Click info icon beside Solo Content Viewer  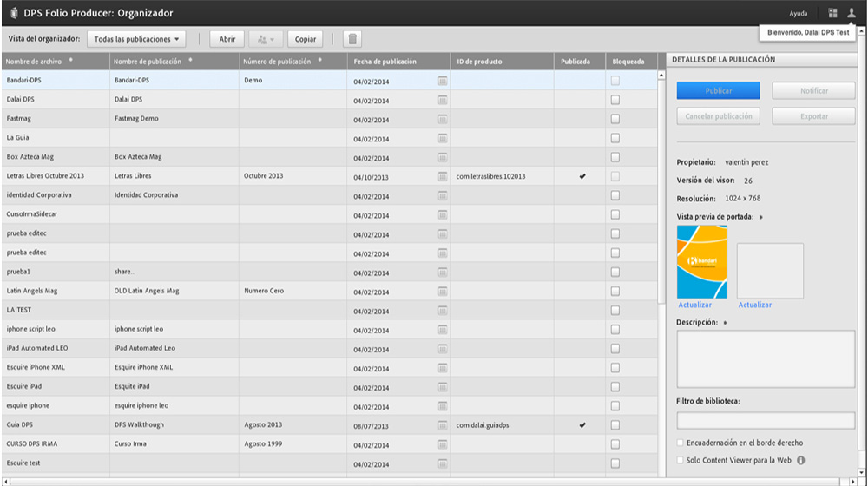click(x=801, y=461)
